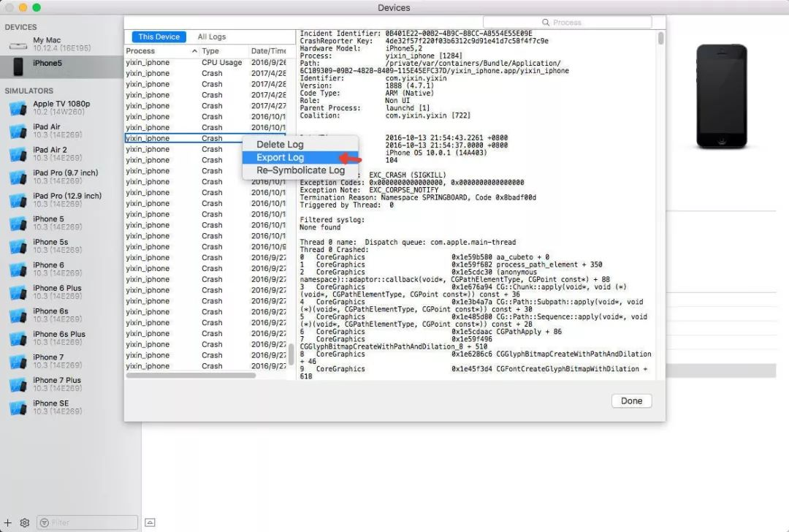This screenshot has width=789, height=532.
Task: Click the iPhone 5 simulator icon
Action: pos(18,223)
